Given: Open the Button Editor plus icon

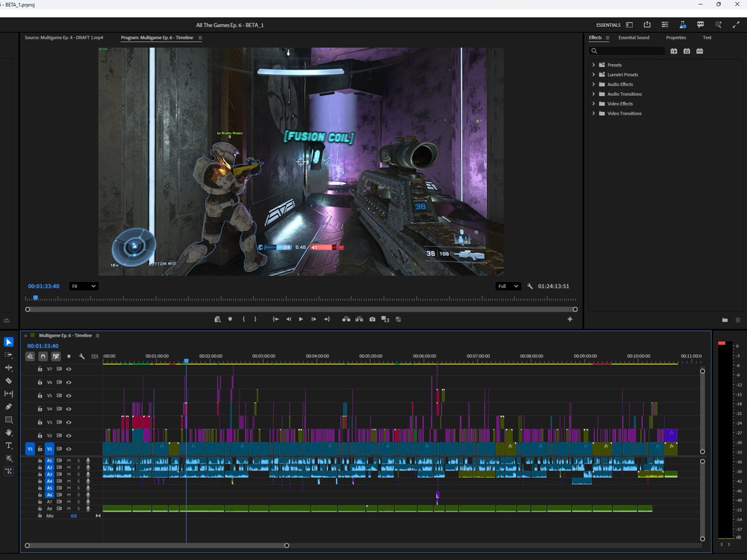Looking at the screenshot, I should point(570,319).
